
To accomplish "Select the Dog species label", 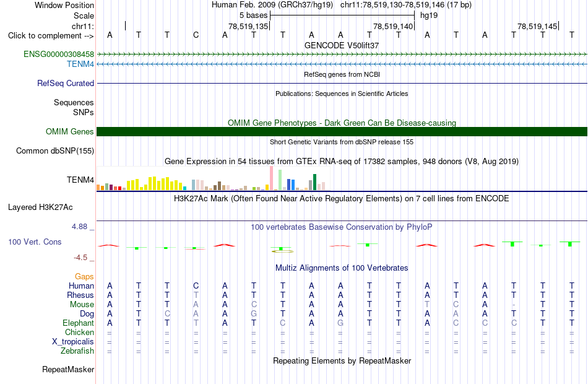I will tap(87, 314).
